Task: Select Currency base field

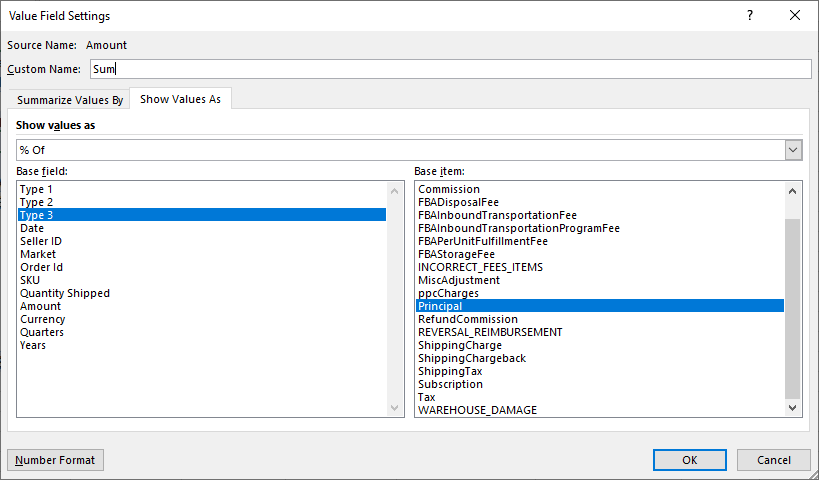Action: pos(202,319)
